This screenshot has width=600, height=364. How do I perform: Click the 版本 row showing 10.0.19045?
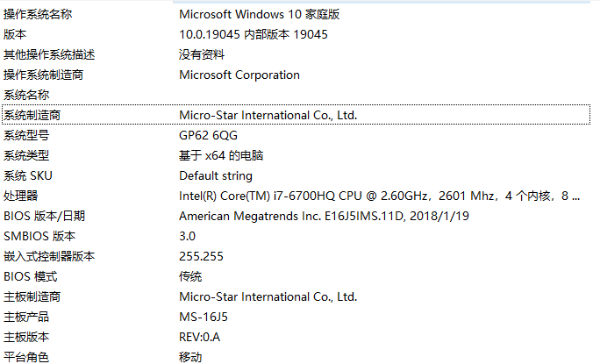tap(16, 34)
